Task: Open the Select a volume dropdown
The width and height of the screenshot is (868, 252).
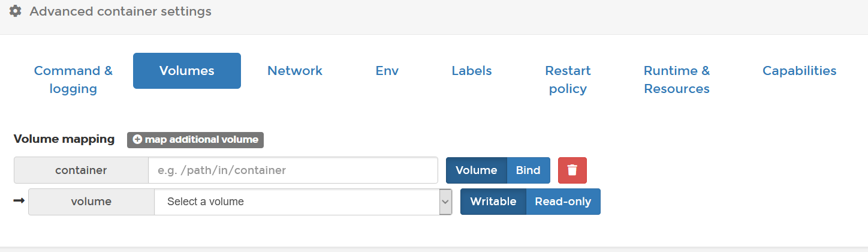Action: [x=297, y=202]
